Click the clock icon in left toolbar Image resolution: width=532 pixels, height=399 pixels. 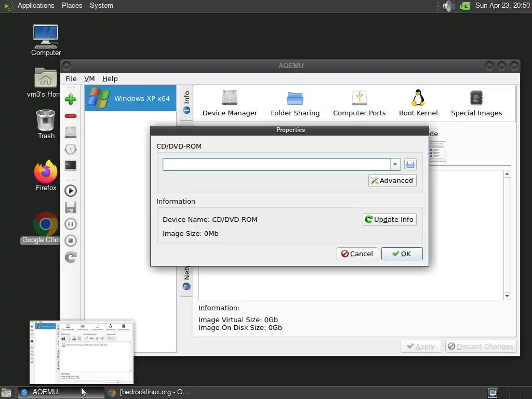coord(71,149)
